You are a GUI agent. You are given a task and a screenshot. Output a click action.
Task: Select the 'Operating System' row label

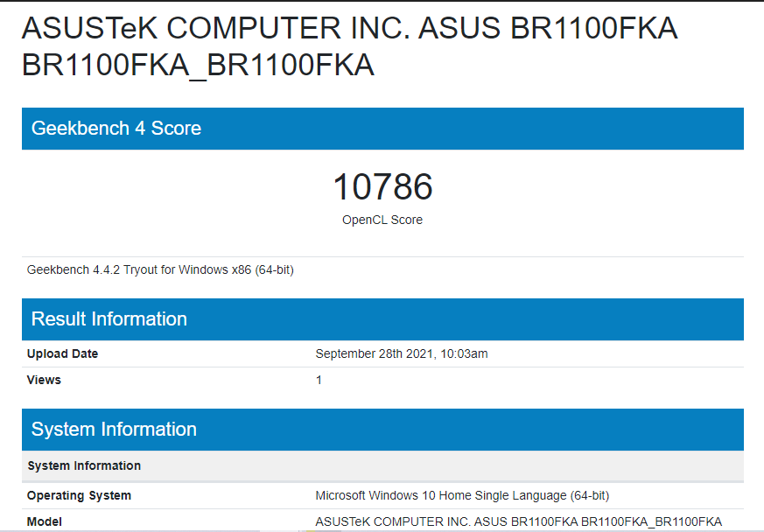pos(80,496)
